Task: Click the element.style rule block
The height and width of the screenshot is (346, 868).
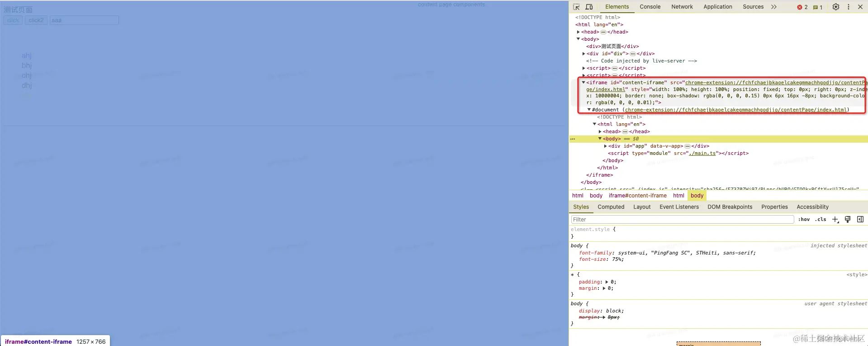Action: [718, 233]
